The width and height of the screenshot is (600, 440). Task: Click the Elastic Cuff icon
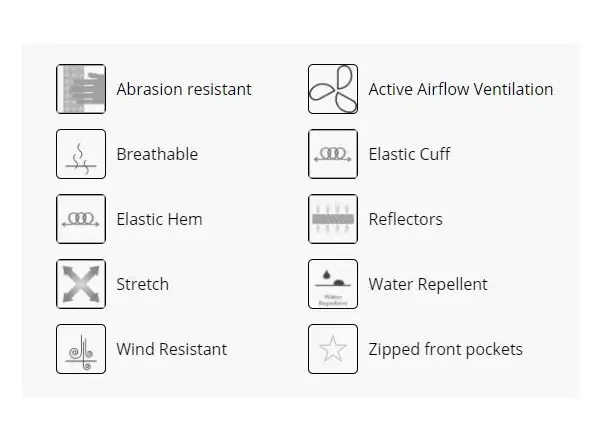coord(333,154)
